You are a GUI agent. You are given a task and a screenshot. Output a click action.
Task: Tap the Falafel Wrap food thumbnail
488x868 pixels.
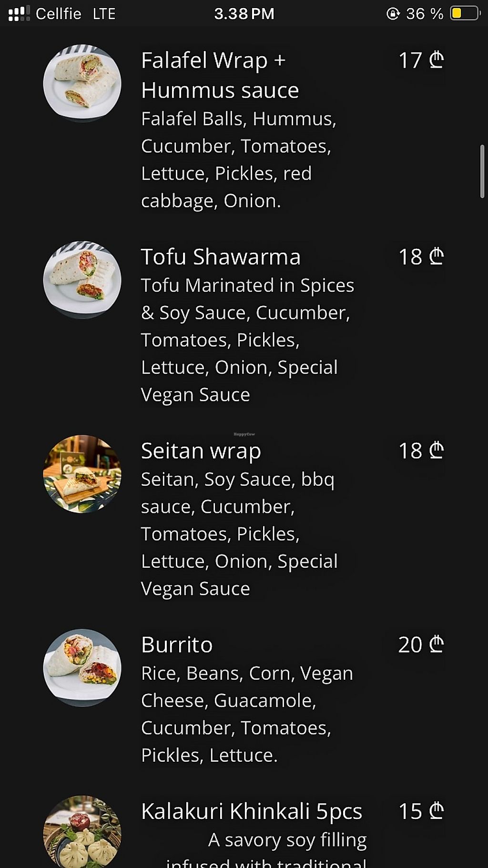(x=82, y=83)
